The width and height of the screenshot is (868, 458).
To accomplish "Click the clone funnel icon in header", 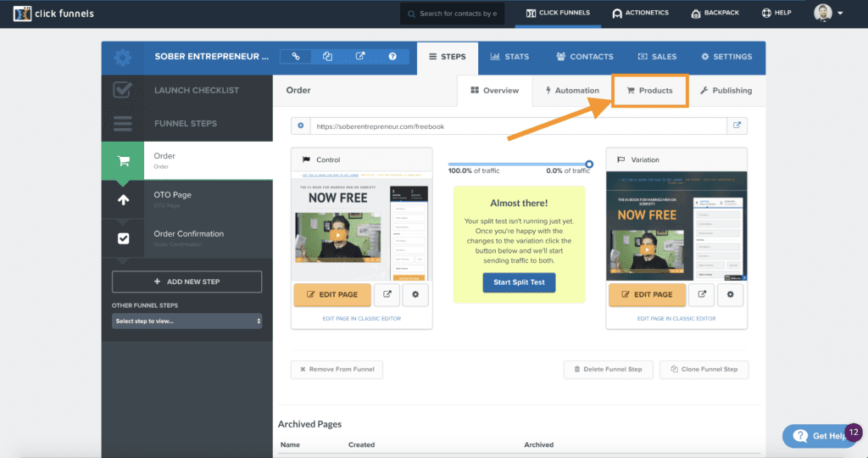I will 328,57.
